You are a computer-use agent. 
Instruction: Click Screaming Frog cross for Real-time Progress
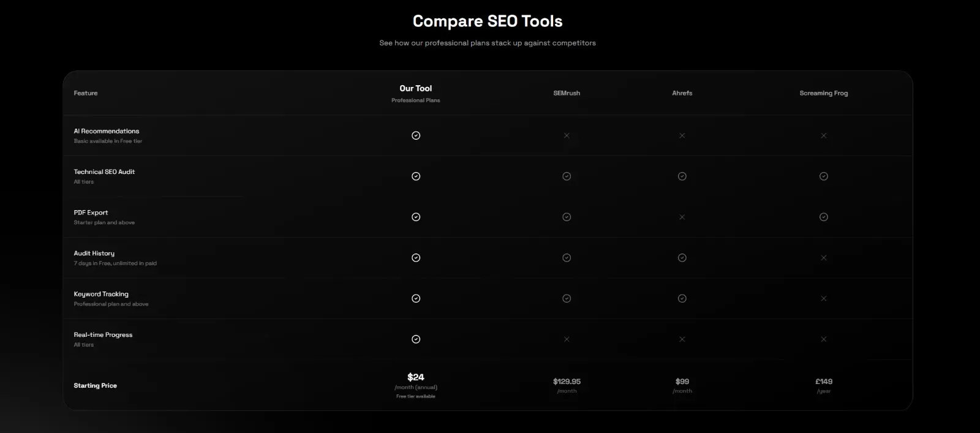tap(824, 339)
